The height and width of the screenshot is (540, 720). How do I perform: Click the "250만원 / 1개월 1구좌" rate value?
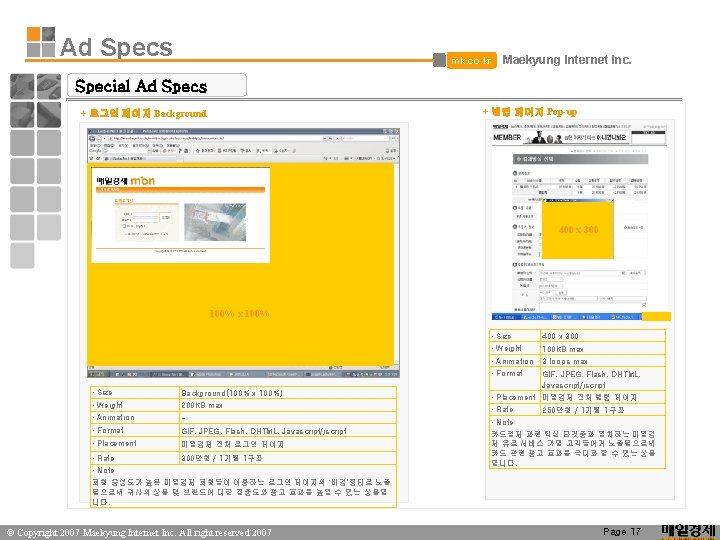click(582, 410)
